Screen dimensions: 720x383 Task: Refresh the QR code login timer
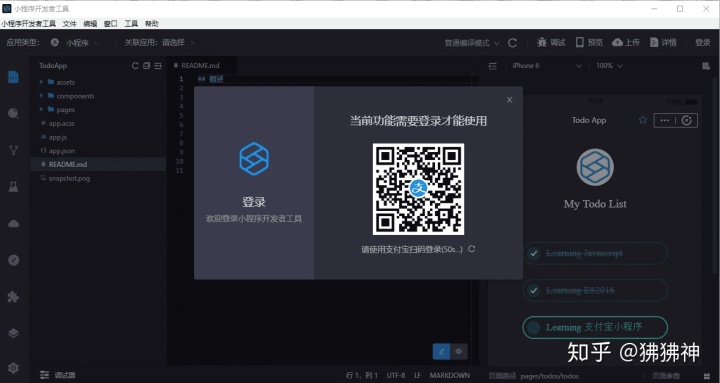point(472,249)
